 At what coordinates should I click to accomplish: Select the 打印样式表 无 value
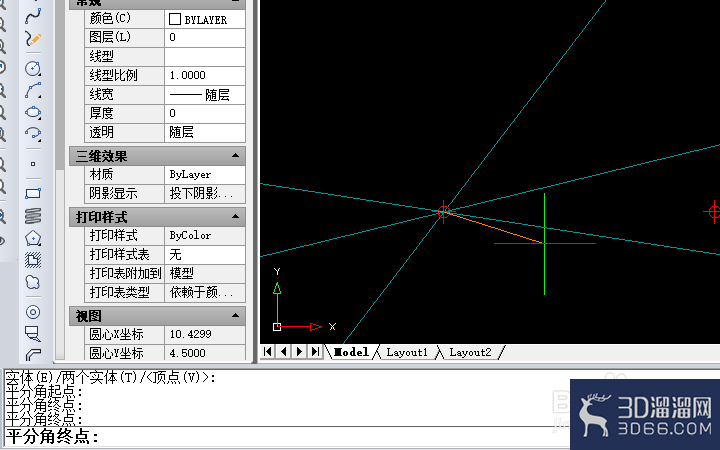click(x=205, y=254)
